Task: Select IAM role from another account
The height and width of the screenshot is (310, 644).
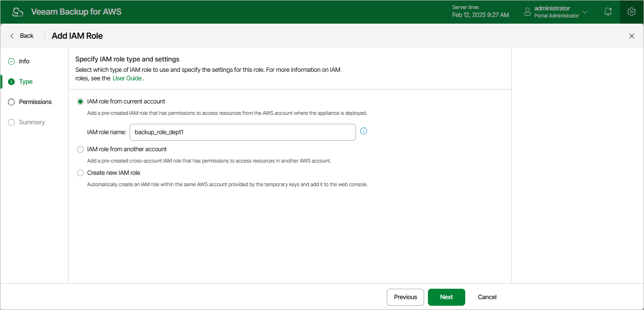Action: pos(80,149)
